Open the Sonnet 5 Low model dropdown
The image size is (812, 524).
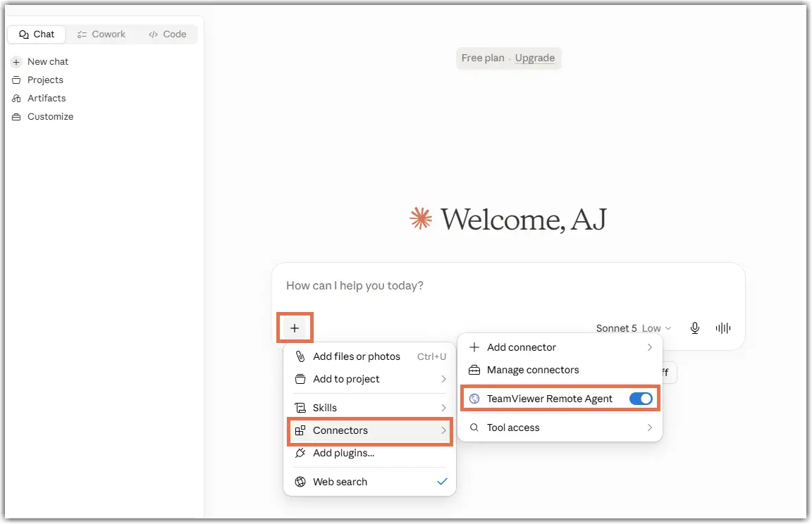(x=634, y=328)
